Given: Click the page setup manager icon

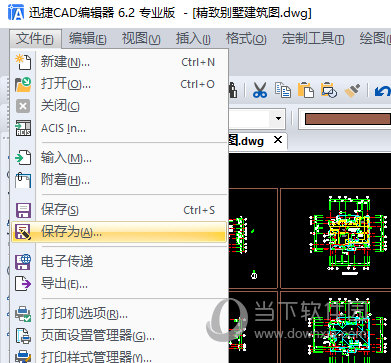Looking at the screenshot, I should pyautogui.click(x=23, y=336).
